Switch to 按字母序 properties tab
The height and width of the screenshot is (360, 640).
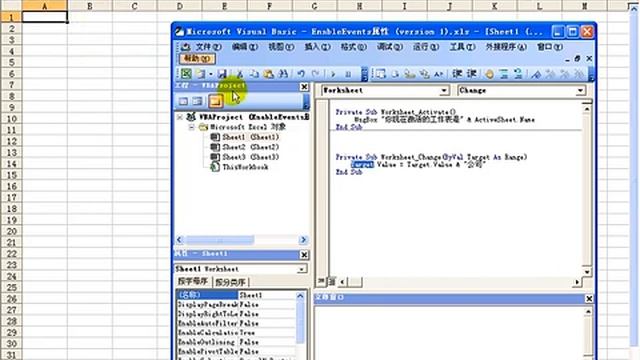[193, 281]
